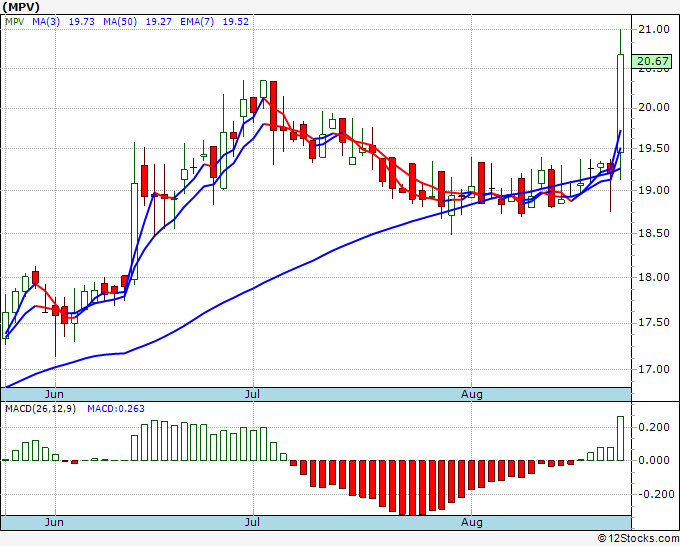Select the MA(3) legend label
The height and width of the screenshot is (546, 680).
click(46, 21)
